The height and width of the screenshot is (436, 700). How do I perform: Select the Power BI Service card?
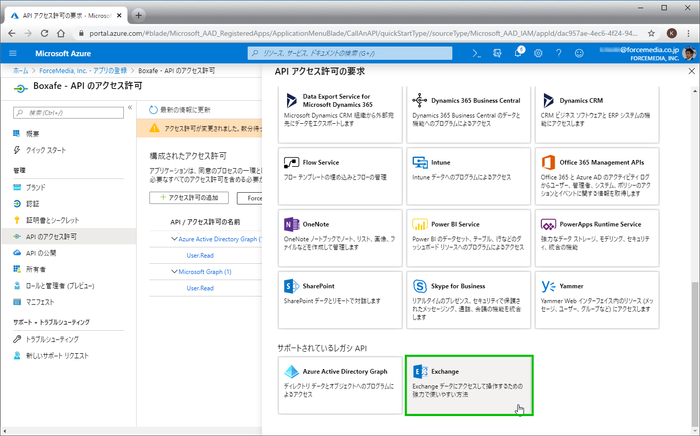pos(468,238)
